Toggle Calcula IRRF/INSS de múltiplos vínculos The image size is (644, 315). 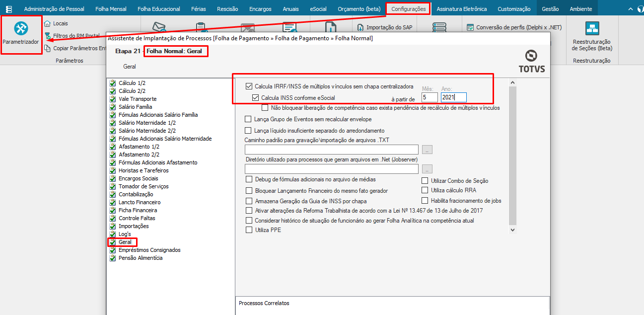click(249, 86)
